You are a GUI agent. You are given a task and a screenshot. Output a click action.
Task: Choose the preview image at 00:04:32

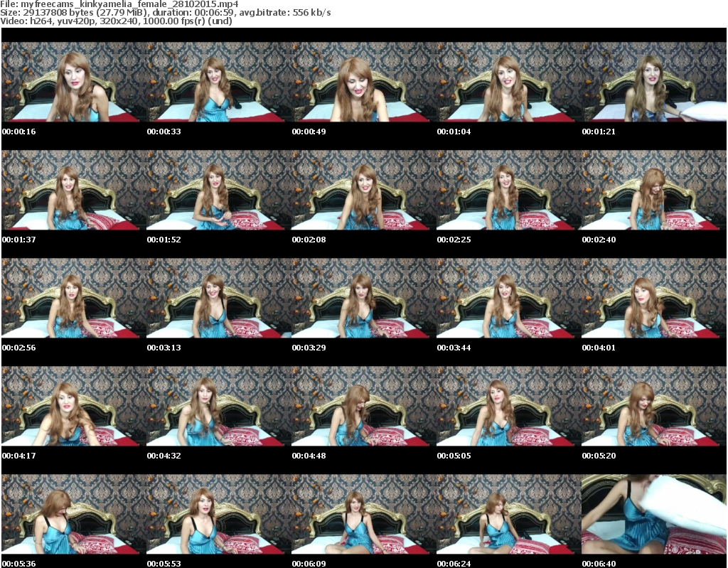(219, 407)
